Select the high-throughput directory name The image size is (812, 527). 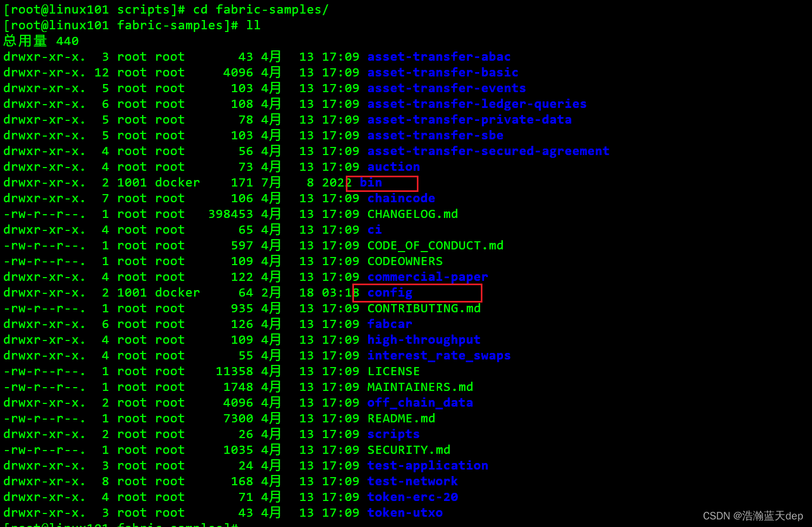(x=424, y=340)
